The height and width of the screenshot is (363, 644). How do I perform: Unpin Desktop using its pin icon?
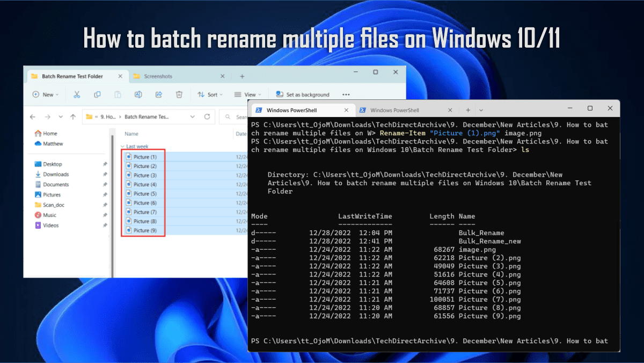coord(105,164)
